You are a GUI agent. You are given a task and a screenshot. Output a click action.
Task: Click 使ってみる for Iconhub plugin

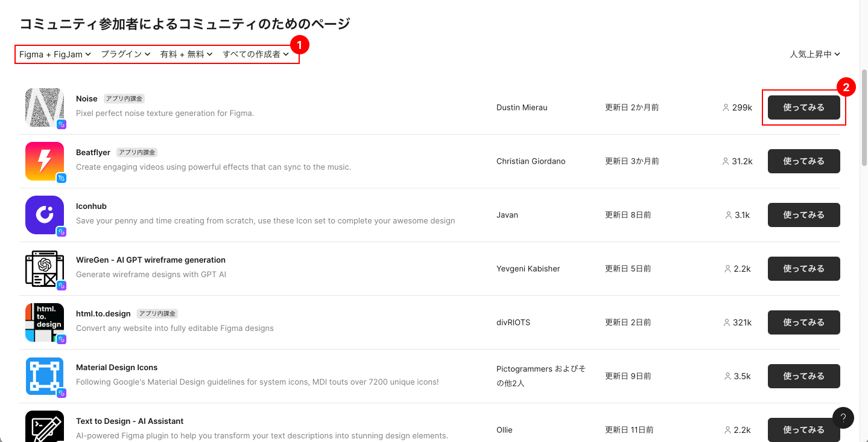(803, 215)
